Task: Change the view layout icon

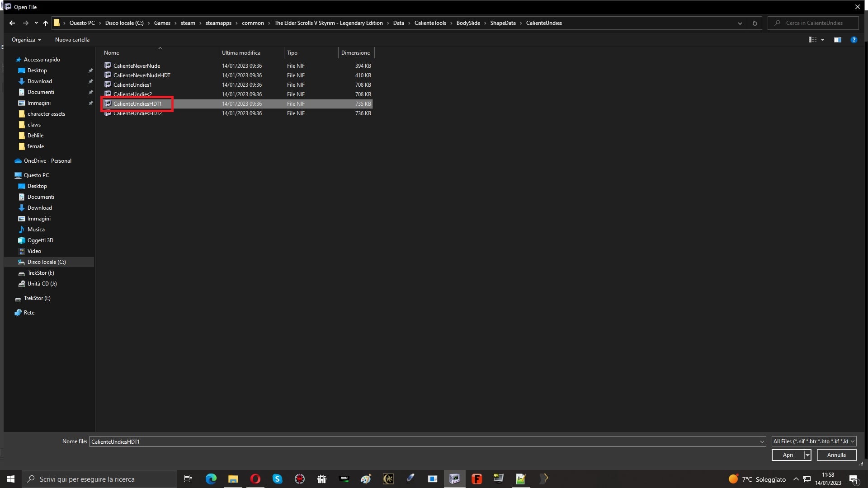Action: point(812,40)
